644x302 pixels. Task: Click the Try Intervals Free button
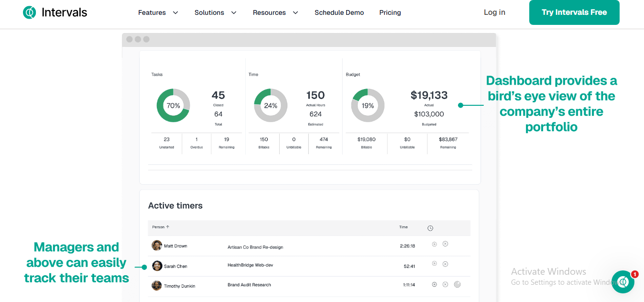coord(574,12)
